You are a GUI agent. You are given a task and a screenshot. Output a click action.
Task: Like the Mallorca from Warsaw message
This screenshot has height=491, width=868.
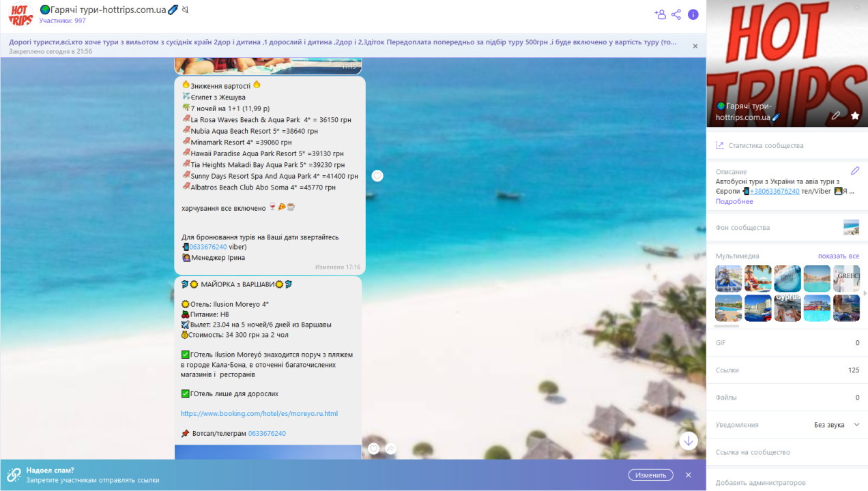(374, 448)
